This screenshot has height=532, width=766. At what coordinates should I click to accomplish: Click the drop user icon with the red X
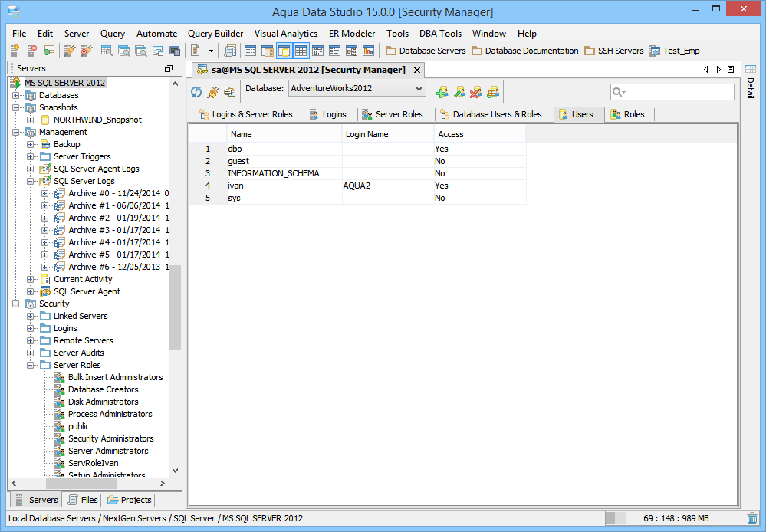pos(476,92)
